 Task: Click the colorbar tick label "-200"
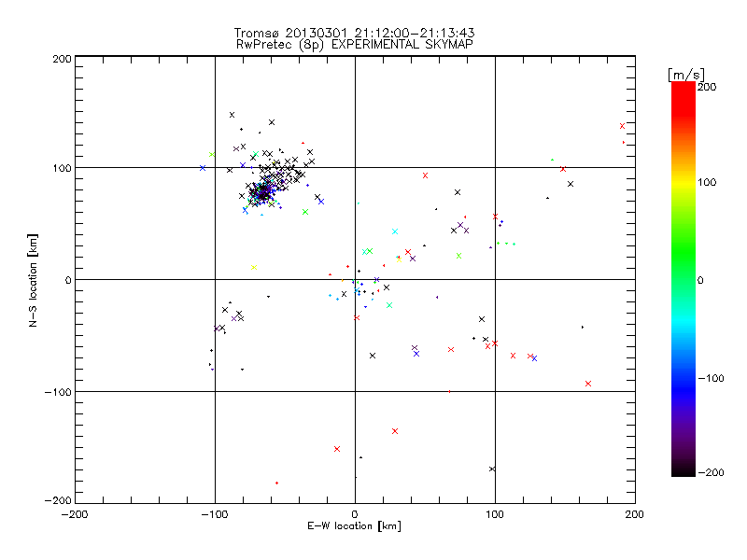pyautogui.click(x=711, y=472)
